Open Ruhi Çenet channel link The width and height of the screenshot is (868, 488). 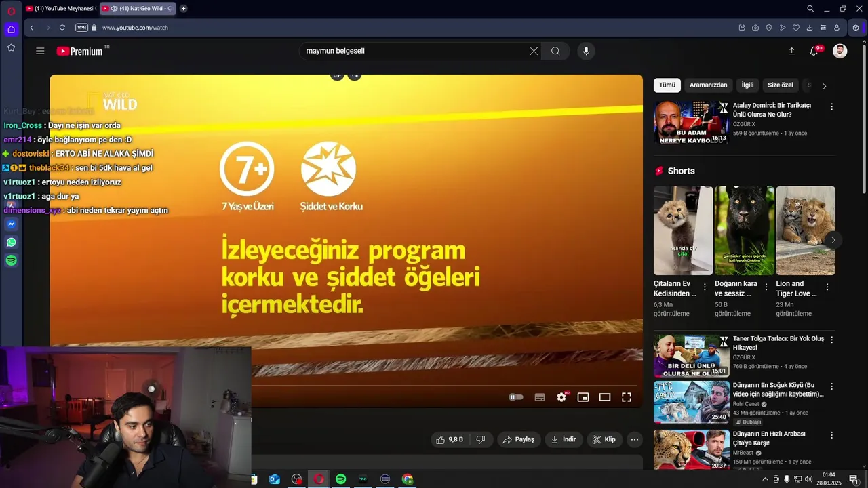[747, 404]
